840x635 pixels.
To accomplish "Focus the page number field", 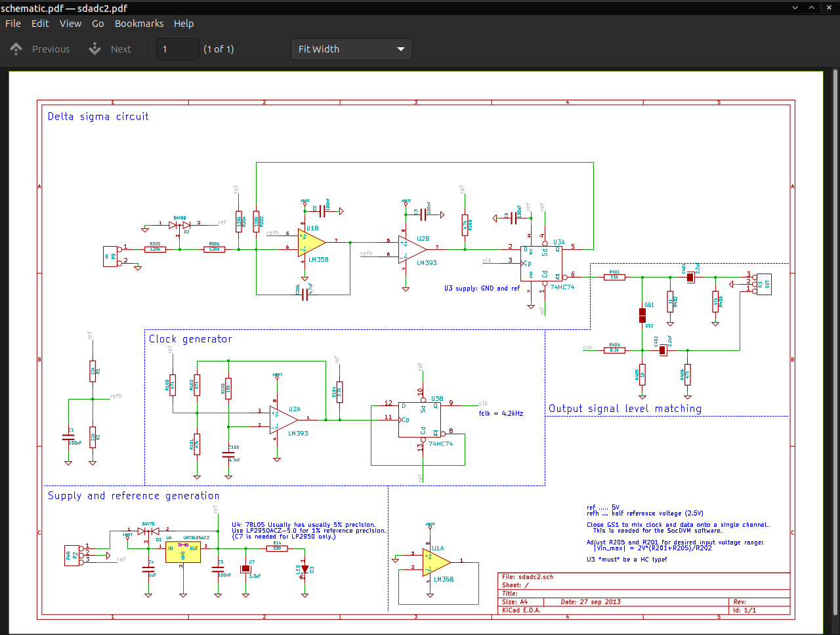I will point(177,49).
